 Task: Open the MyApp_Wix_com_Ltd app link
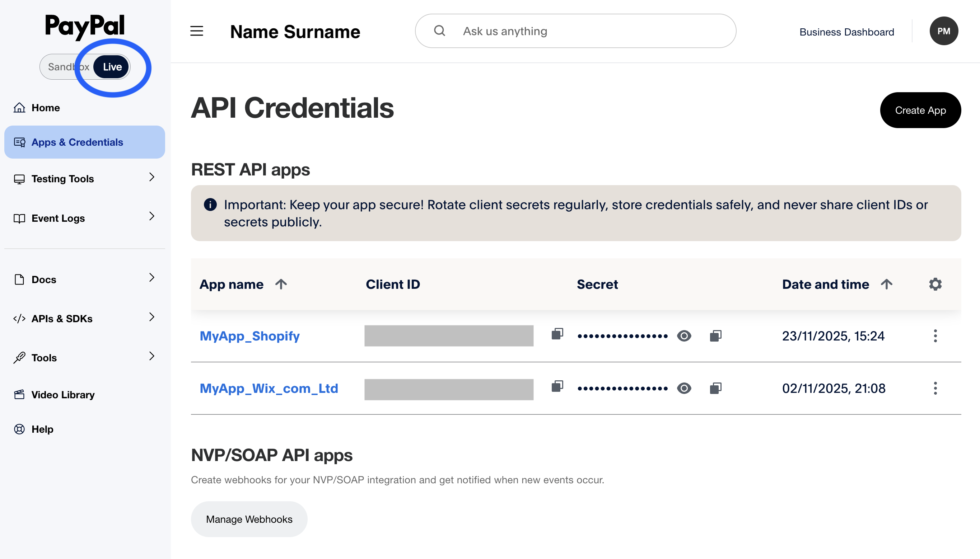[x=269, y=388]
